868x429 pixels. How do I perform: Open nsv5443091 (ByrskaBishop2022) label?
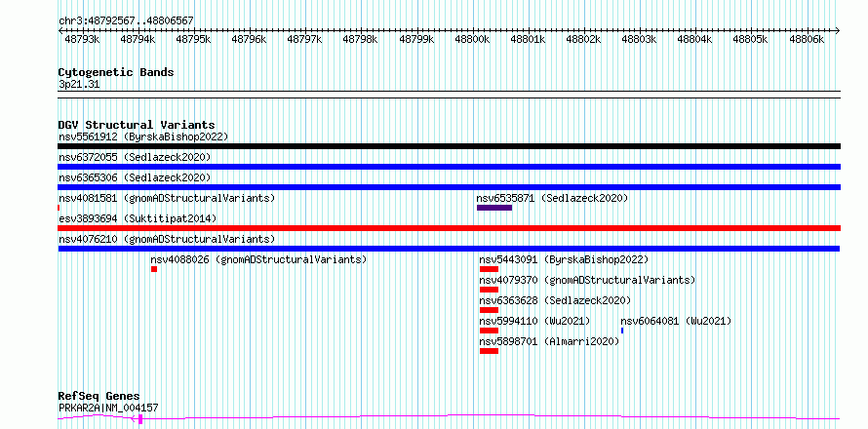(564, 259)
